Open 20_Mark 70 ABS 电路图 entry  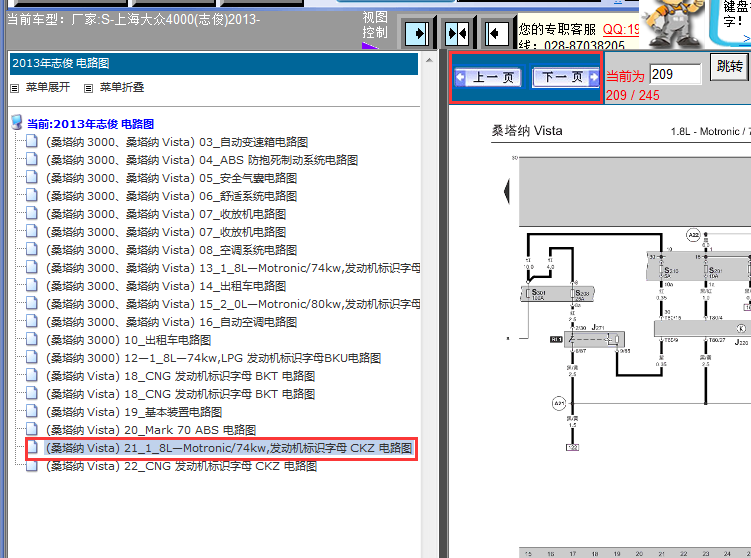pos(151,430)
